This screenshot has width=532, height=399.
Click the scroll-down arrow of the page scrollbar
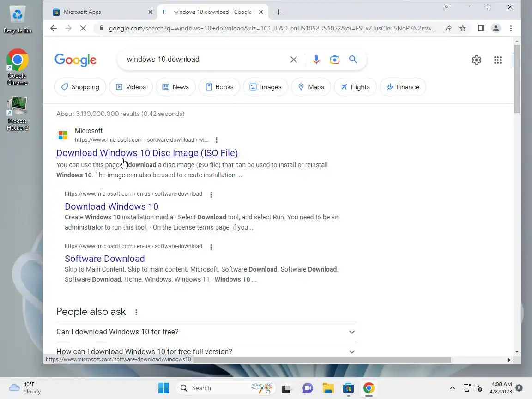(x=517, y=352)
